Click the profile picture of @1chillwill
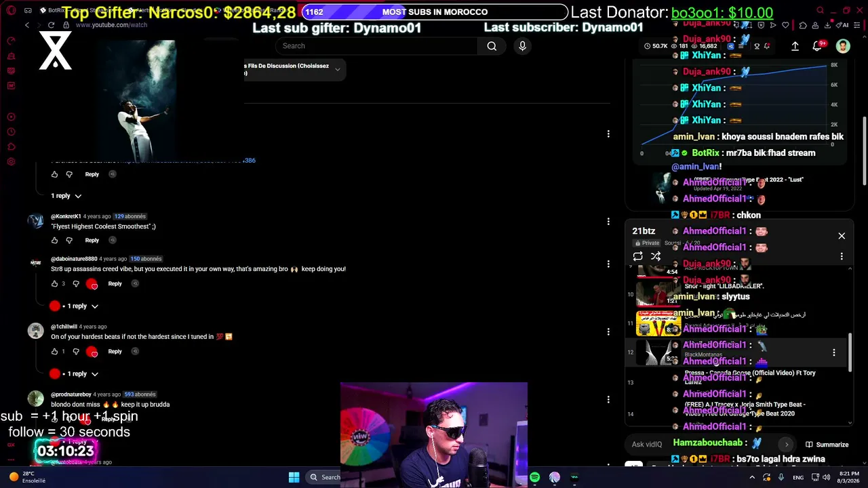Viewport: 868px width, 488px height. [x=35, y=331]
